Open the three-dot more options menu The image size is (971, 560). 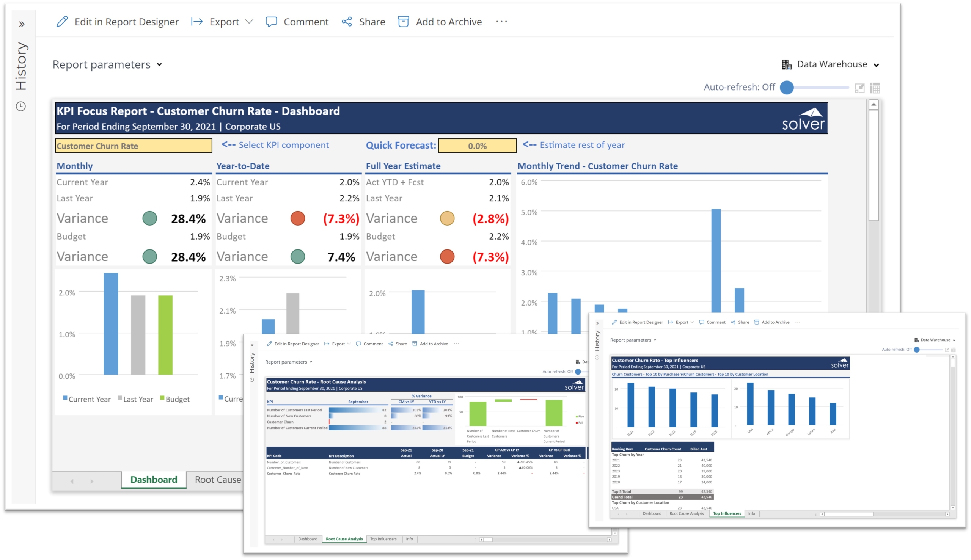501,22
